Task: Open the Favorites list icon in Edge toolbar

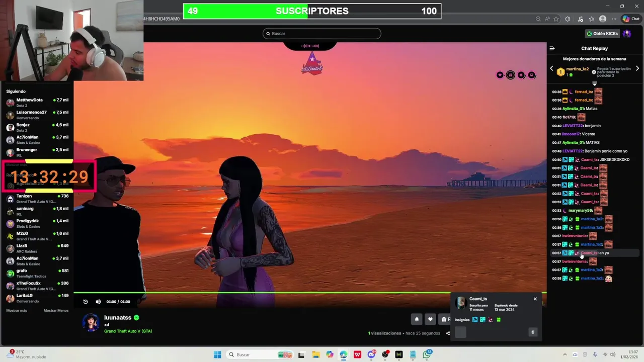Action: 592,19
